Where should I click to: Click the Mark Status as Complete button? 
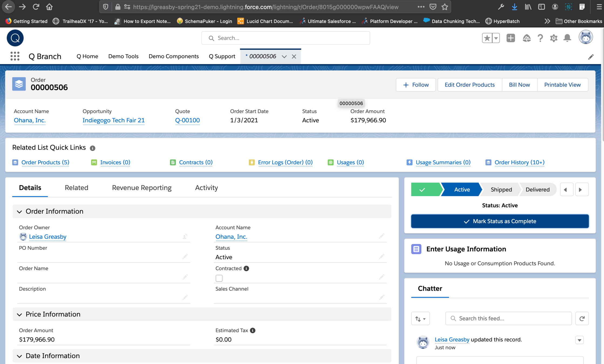click(500, 221)
